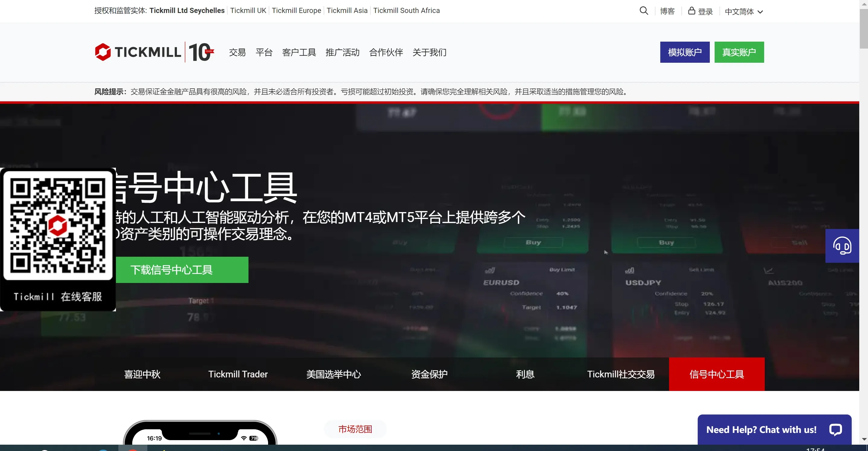The width and height of the screenshot is (868, 451).
Task: Click the Tickmill 在线客服 caption
Action: (x=58, y=297)
